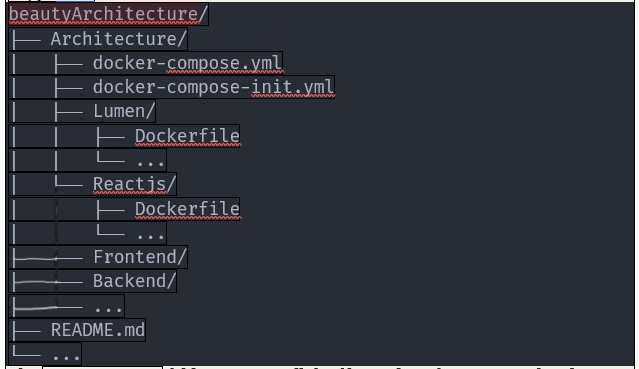Click the final ellipsis at tree bottom

tap(66, 354)
